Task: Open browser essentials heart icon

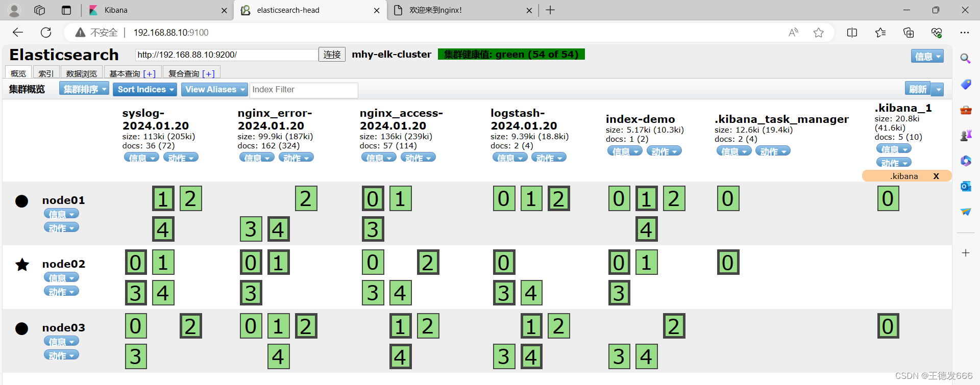Action: pyautogui.click(x=937, y=33)
